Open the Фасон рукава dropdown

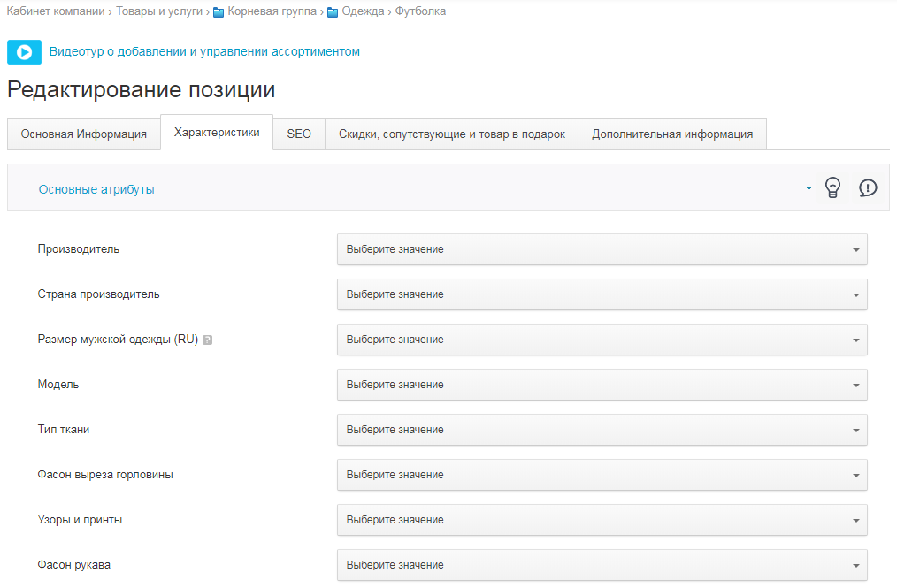602,565
